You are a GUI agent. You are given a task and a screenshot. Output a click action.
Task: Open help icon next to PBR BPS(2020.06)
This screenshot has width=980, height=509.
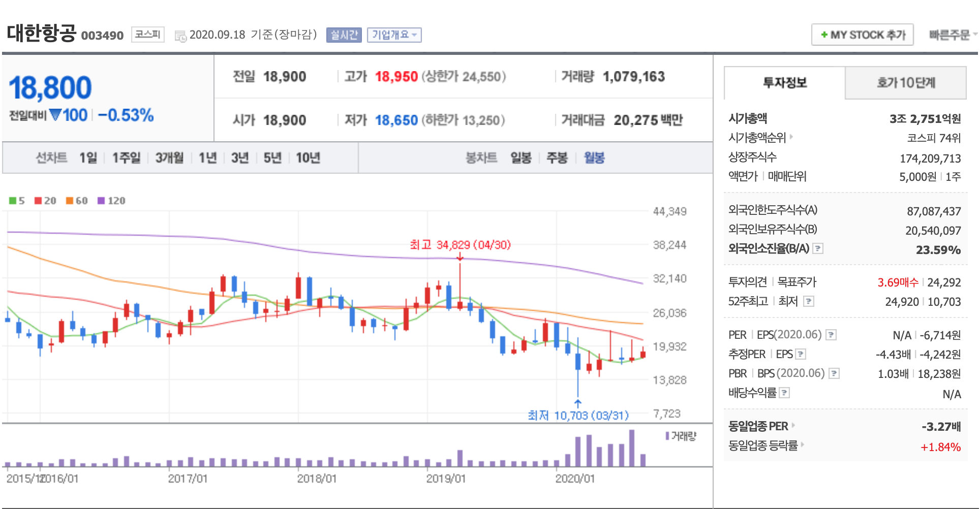point(834,373)
